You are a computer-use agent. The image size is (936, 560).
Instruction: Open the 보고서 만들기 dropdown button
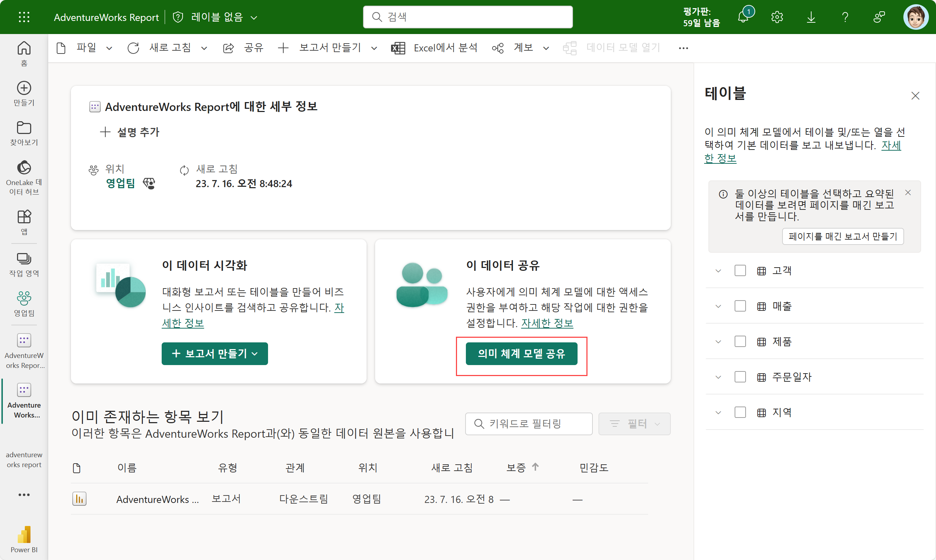(x=214, y=354)
